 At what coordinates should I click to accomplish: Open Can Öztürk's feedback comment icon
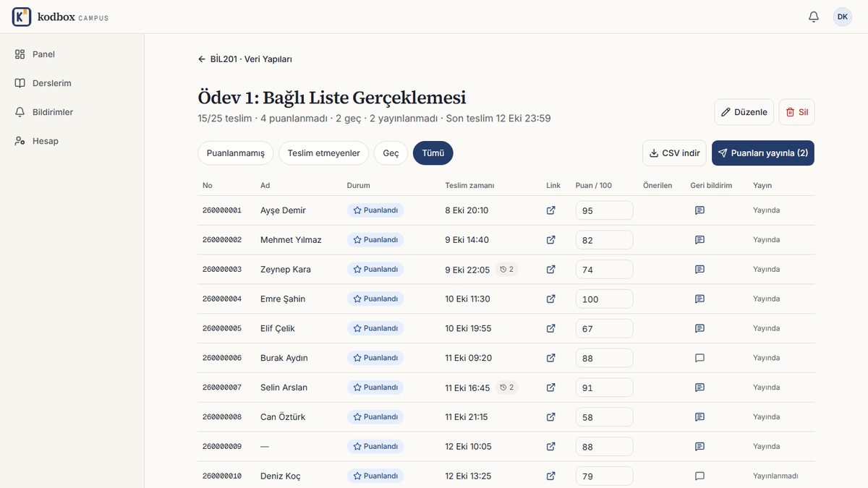click(x=699, y=417)
